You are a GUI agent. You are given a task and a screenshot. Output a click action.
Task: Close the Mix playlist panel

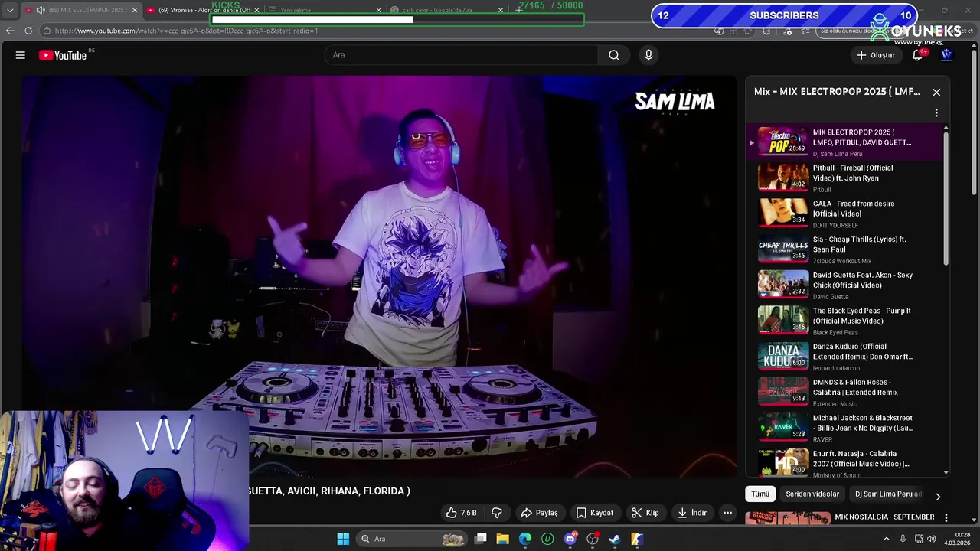click(936, 92)
